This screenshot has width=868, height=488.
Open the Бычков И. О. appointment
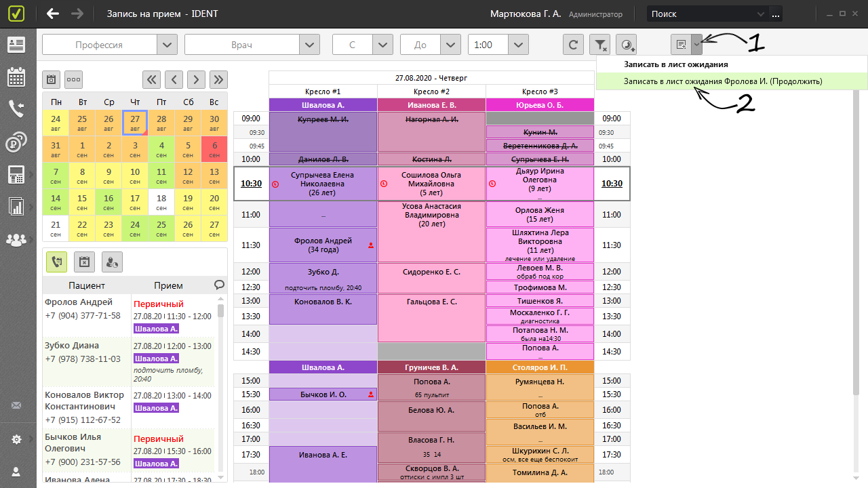point(323,394)
